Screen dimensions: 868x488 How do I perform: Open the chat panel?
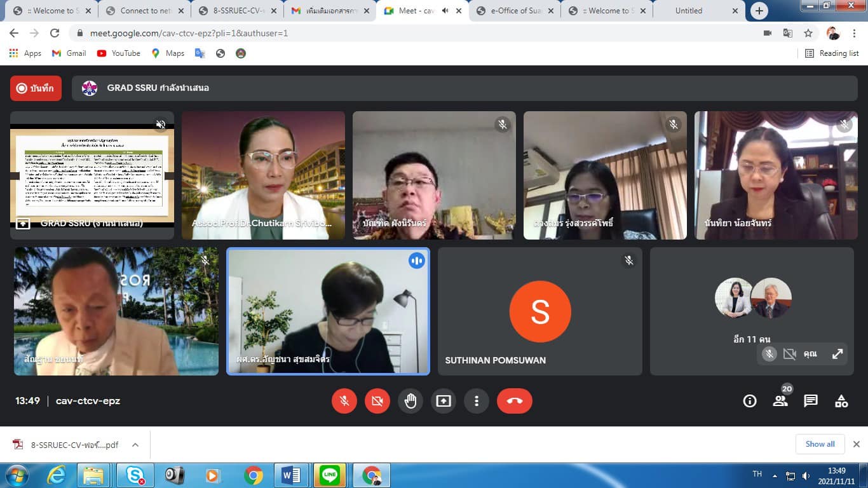(x=811, y=401)
